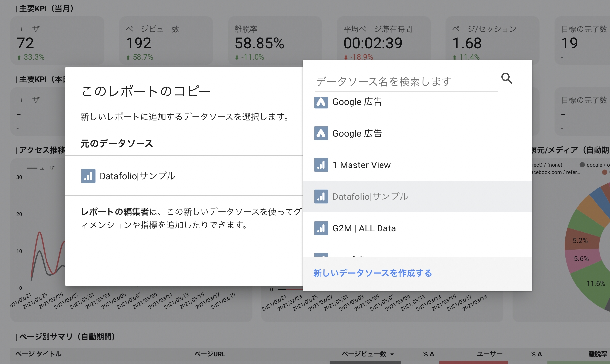The height and width of the screenshot is (364, 610).
Task: Choose the G2M | ALL Data data source
Action: pos(417,228)
